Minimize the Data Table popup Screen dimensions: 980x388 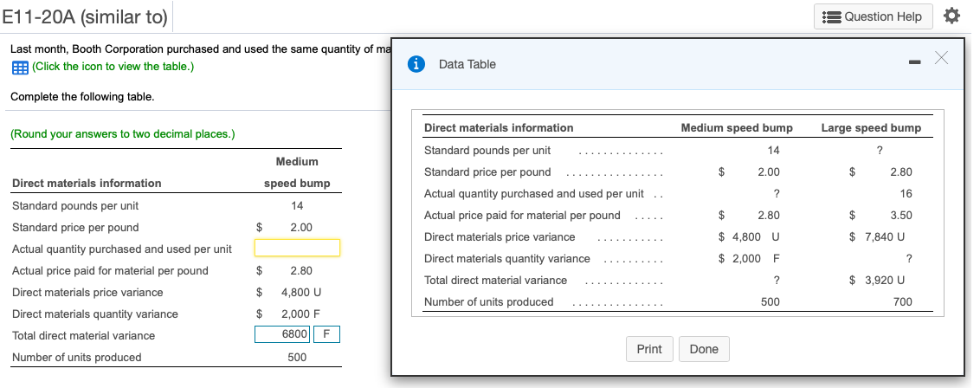pyautogui.click(x=916, y=61)
